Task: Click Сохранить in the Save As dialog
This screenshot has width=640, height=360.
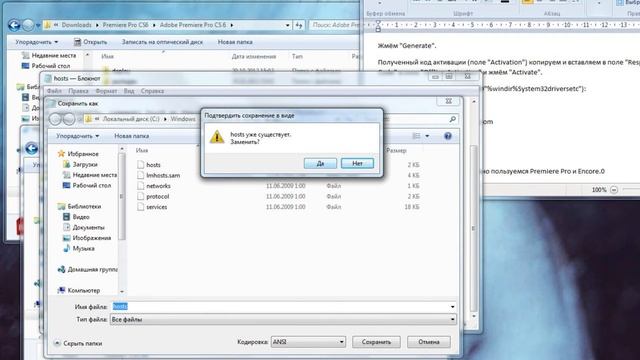Action: (376, 342)
